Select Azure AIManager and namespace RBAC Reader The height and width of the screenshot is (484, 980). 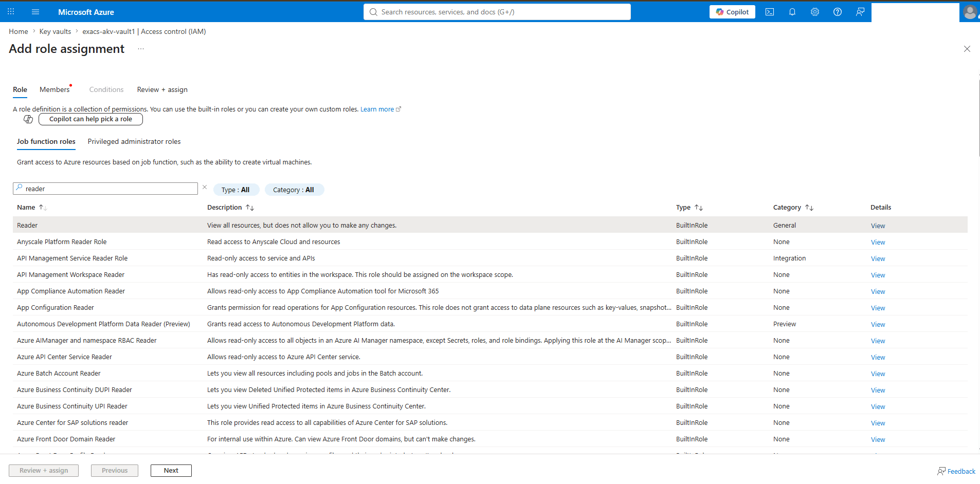coord(490,340)
